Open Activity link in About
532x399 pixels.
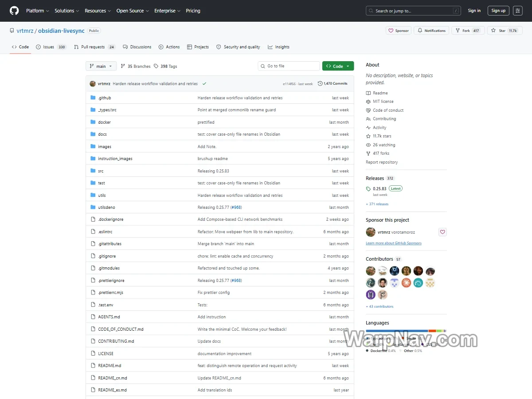click(x=376, y=128)
